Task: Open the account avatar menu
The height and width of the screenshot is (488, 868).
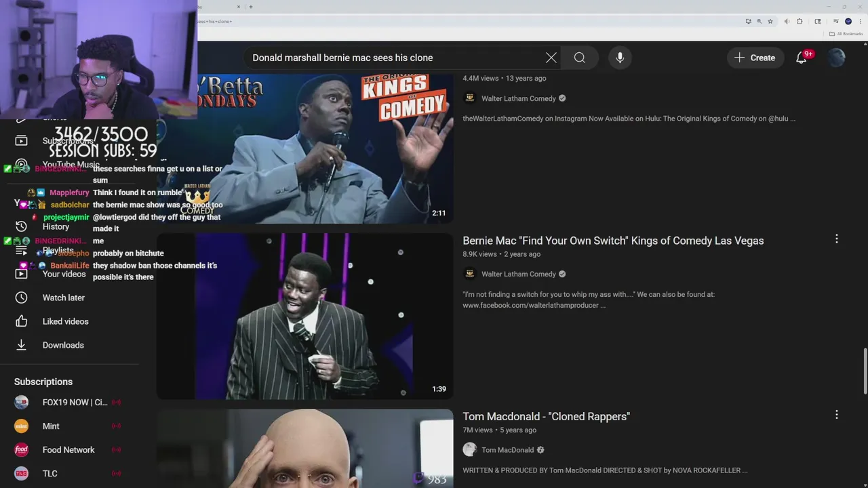Action: pyautogui.click(x=837, y=58)
